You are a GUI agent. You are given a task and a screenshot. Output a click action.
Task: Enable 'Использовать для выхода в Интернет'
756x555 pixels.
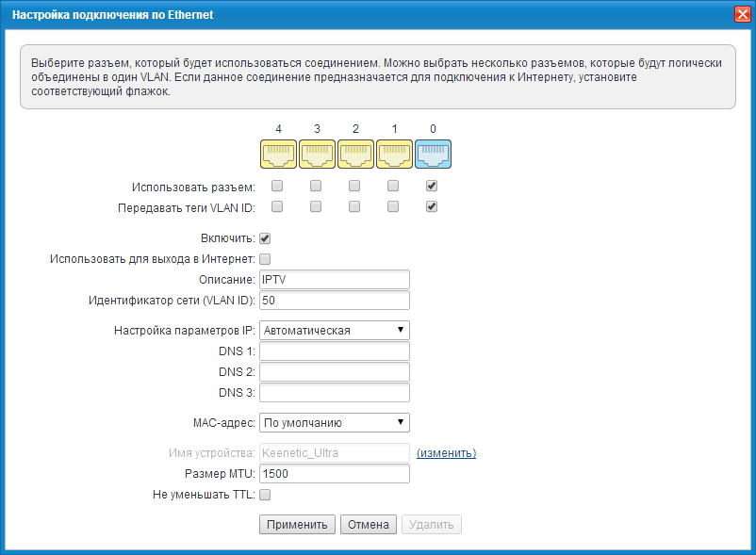265,259
